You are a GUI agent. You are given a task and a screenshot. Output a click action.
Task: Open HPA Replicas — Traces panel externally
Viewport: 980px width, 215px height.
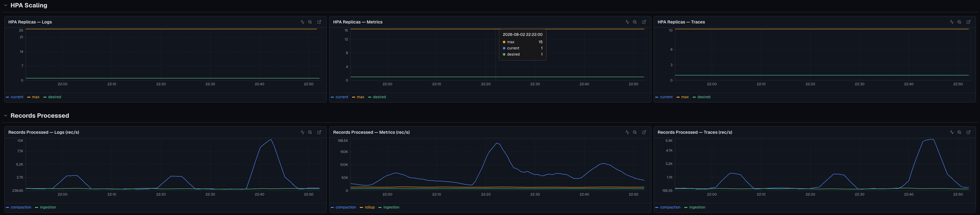969,22
